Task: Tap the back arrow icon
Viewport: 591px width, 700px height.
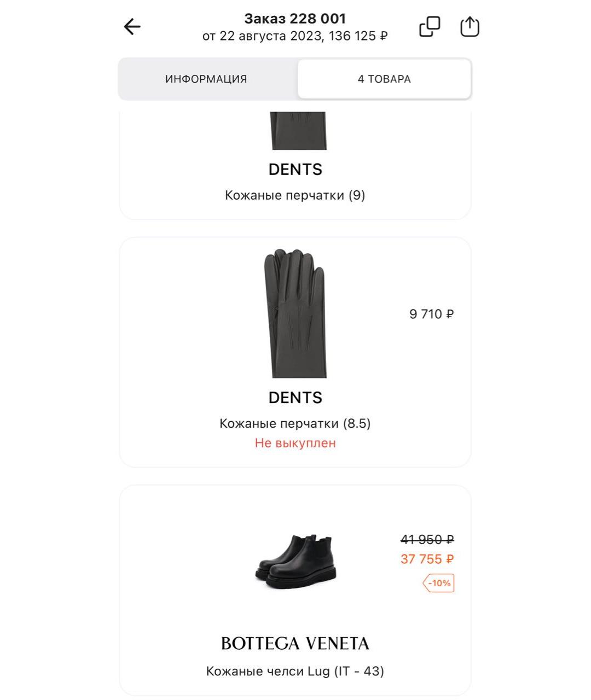Action: [x=132, y=27]
